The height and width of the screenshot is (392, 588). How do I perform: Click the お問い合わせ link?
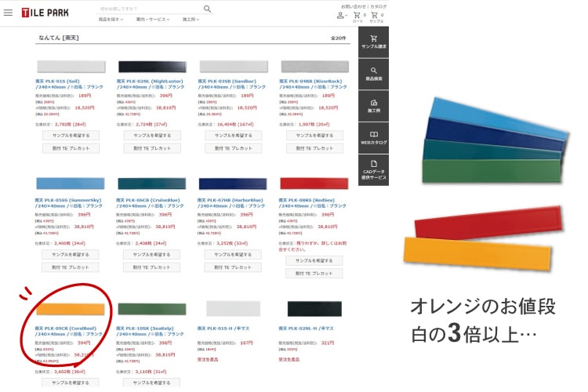tap(354, 6)
